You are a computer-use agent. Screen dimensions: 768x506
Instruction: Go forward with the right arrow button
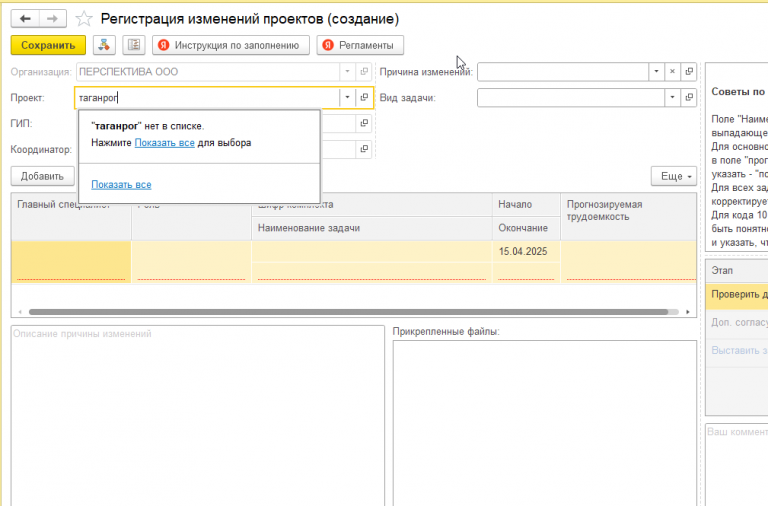pyautogui.click(x=52, y=19)
